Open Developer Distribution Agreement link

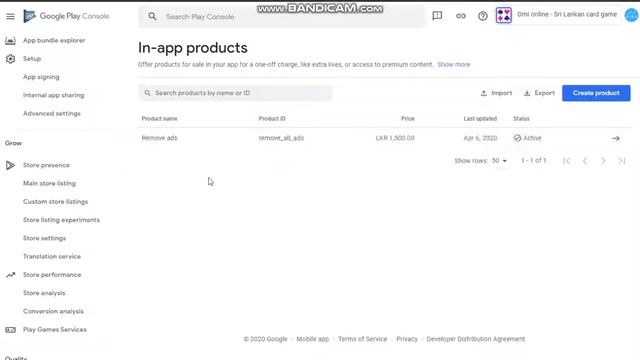coord(476,339)
